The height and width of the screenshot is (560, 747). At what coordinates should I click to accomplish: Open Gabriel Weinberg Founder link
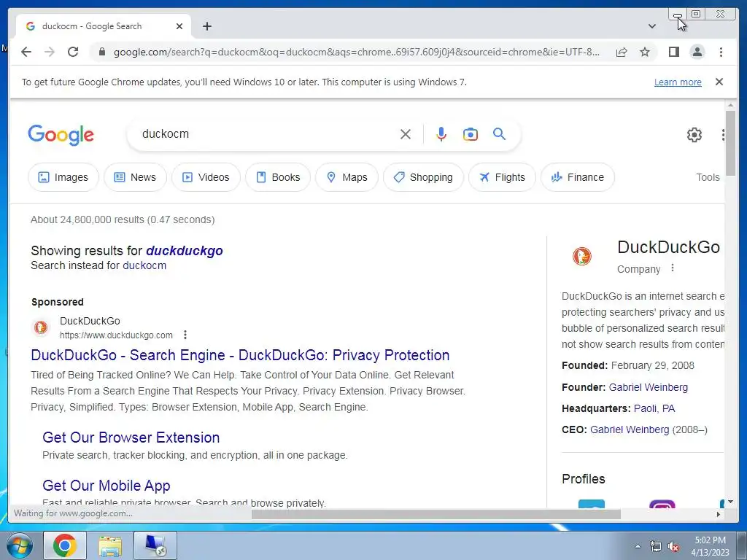coord(649,387)
